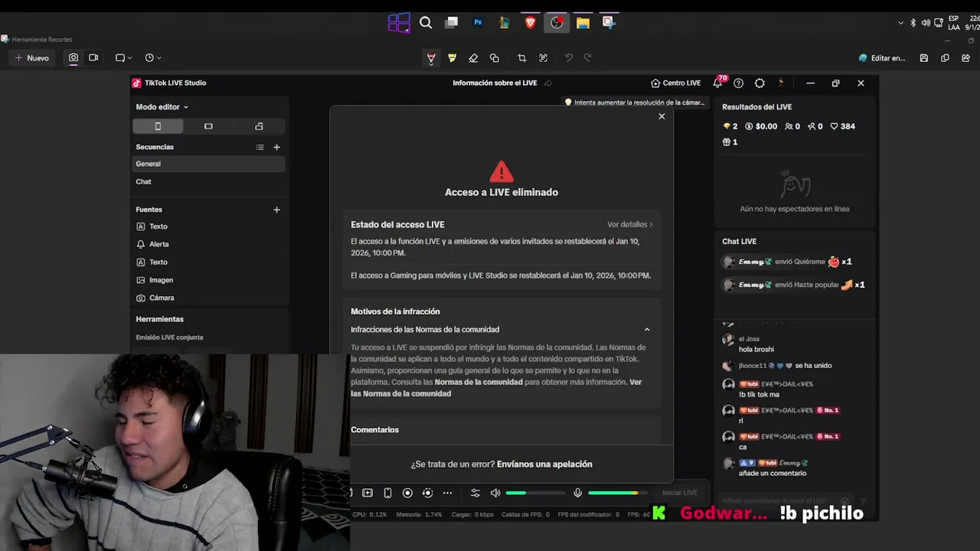This screenshot has height=551, width=980.
Task: Click the 384 likes counter
Action: [843, 126]
